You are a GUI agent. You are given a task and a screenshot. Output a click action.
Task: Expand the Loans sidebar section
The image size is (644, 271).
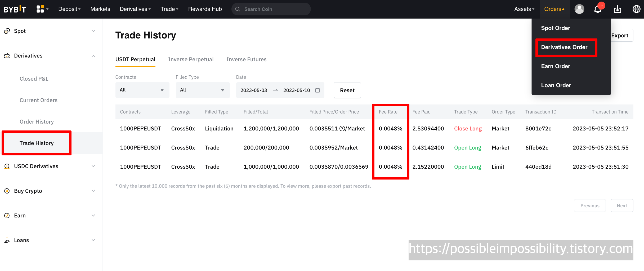tap(93, 240)
